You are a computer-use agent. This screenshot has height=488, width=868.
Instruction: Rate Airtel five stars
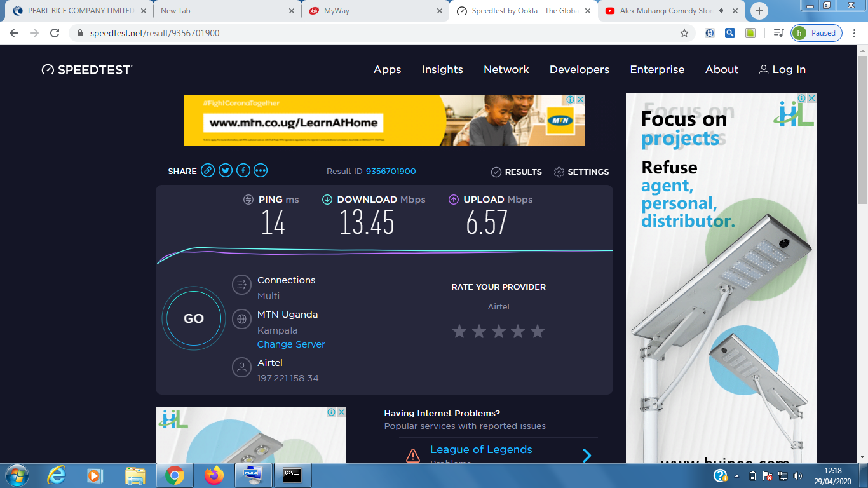pos(538,331)
